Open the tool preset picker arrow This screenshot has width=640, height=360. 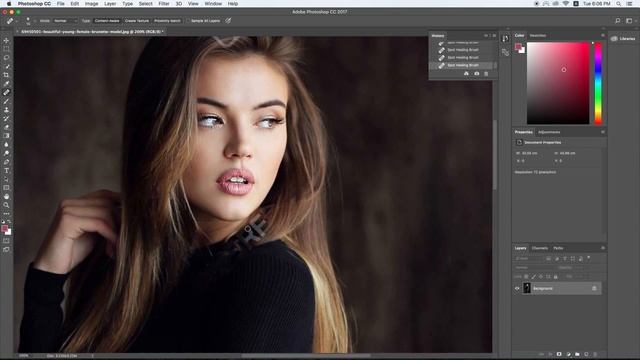pos(17,21)
